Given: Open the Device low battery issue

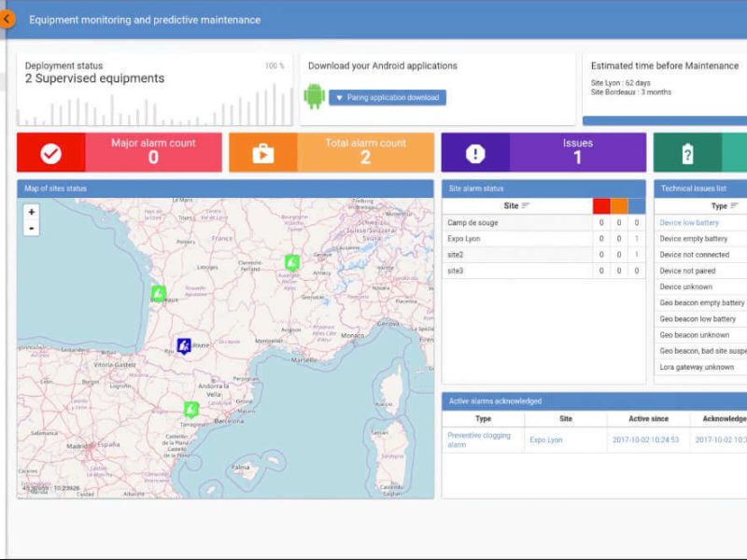Looking at the screenshot, I should pyautogui.click(x=689, y=222).
